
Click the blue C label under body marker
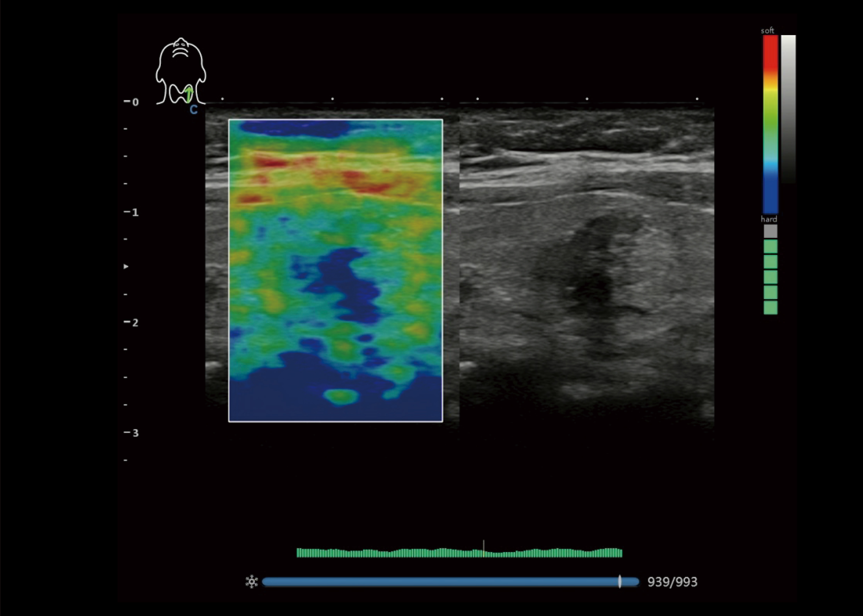pos(193,110)
